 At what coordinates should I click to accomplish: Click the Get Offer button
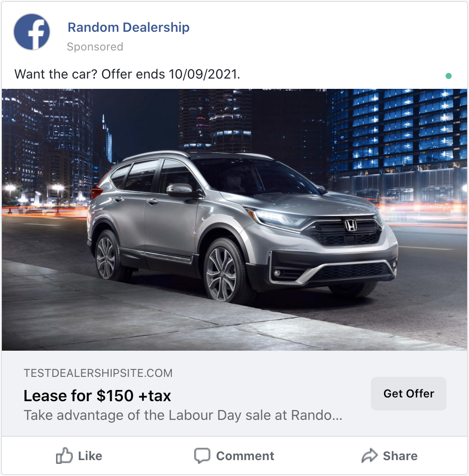point(409,394)
